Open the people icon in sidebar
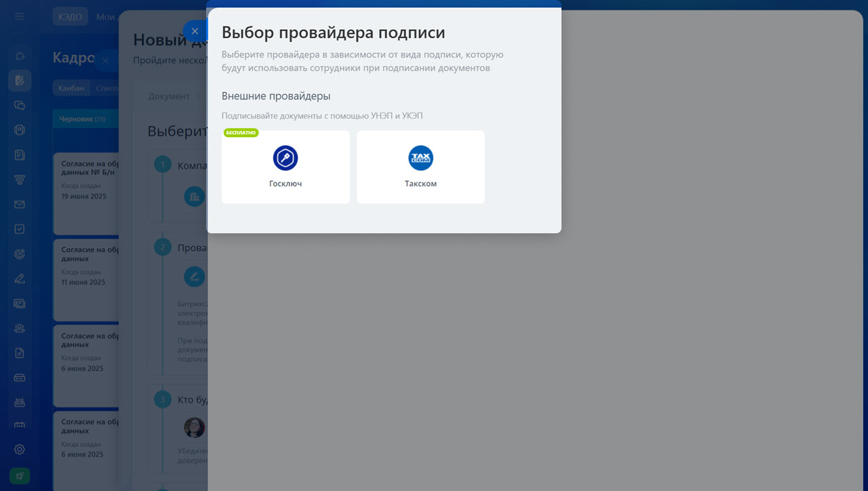 point(20,328)
